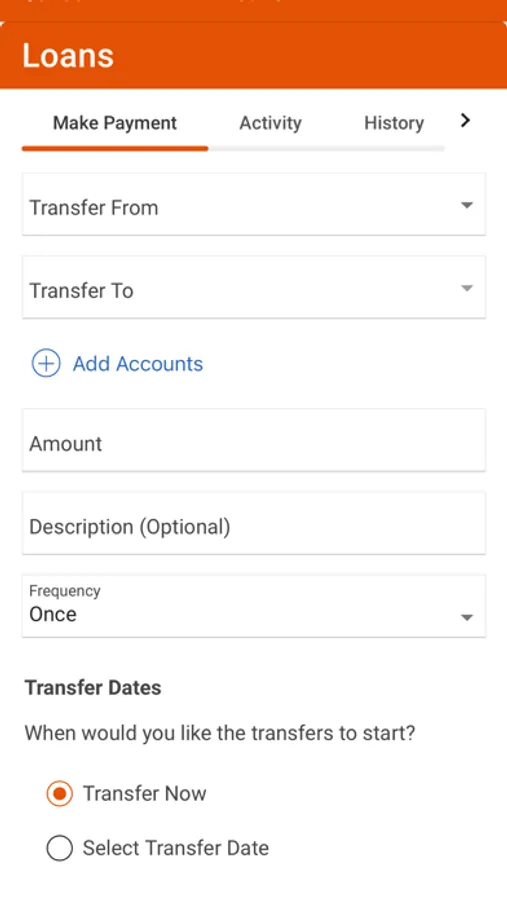Click the Add Accounts link

coord(138,364)
